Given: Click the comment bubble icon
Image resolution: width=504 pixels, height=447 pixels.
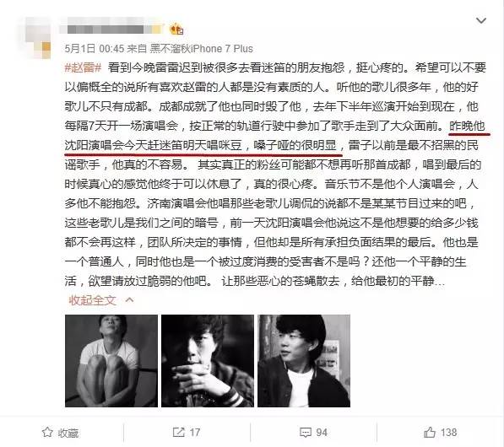Looking at the screenshot, I should click(306, 432).
